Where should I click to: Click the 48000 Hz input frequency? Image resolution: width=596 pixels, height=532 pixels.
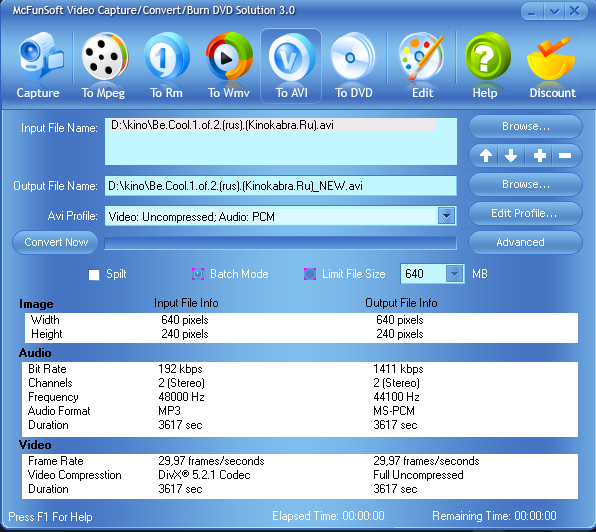click(x=181, y=397)
